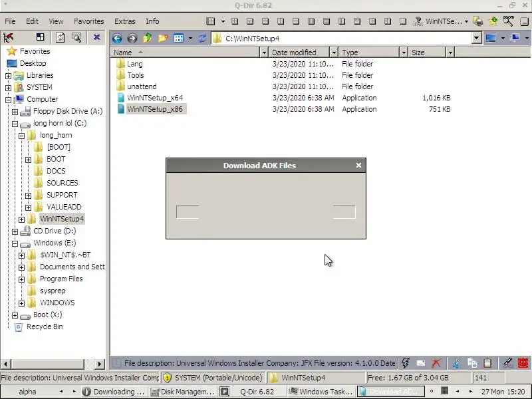Click the copy icon in bottom toolbar

[x=472, y=362]
